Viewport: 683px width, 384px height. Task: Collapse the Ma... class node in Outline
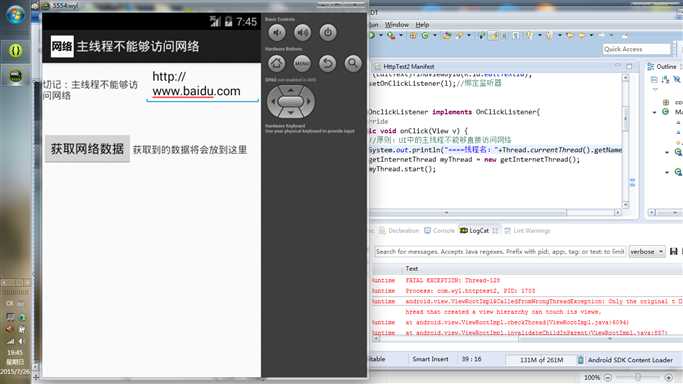654,112
